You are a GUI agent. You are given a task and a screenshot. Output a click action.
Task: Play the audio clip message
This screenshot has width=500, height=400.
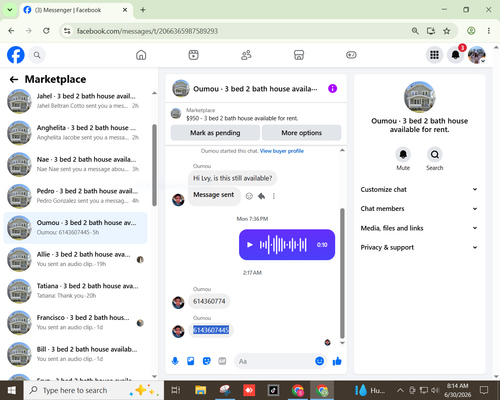click(x=250, y=245)
